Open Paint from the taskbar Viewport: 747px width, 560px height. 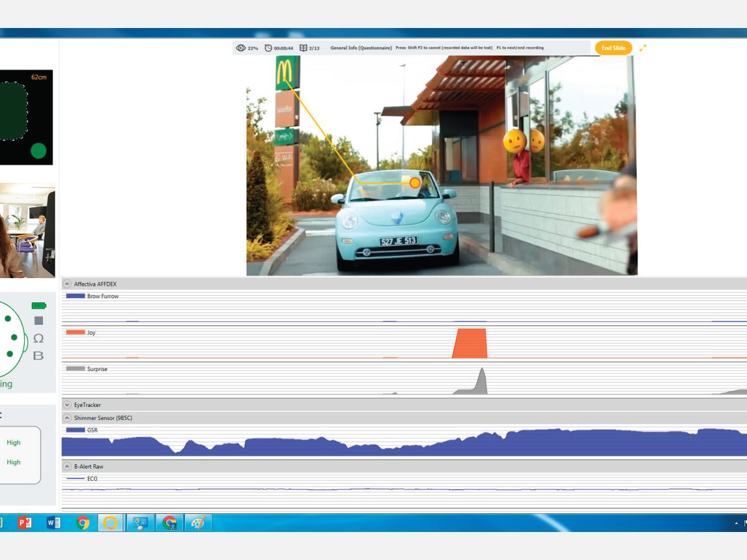[198, 523]
